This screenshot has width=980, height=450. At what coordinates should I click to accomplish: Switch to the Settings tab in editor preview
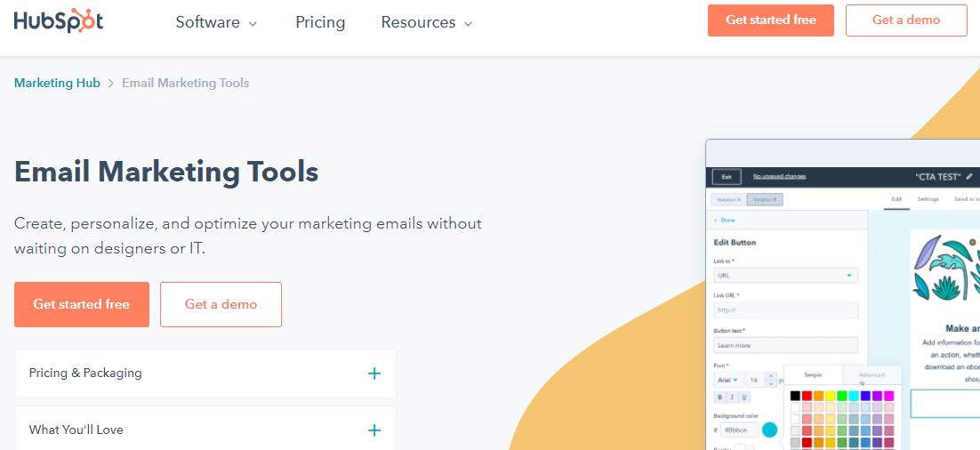[x=928, y=199]
